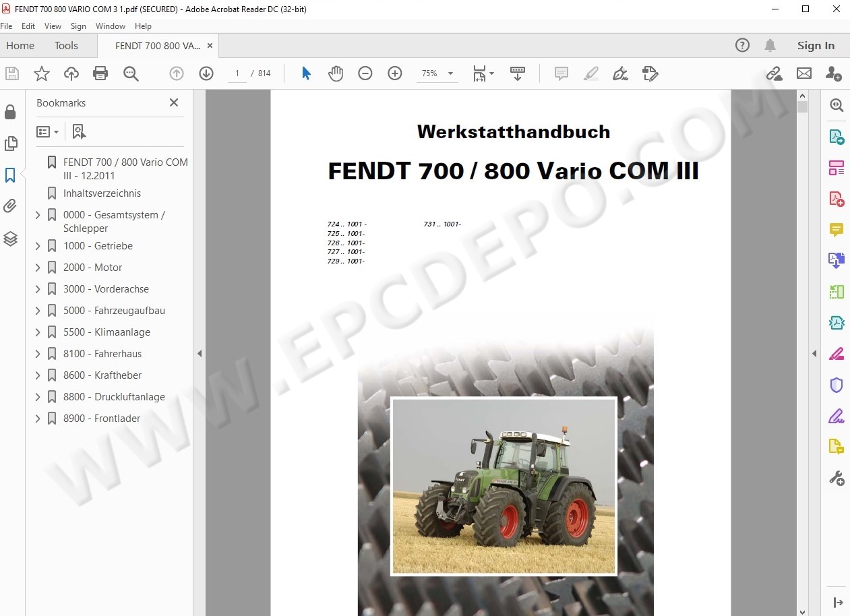Zoom out with the minus button
This screenshot has width=850, height=616.
tap(365, 73)
